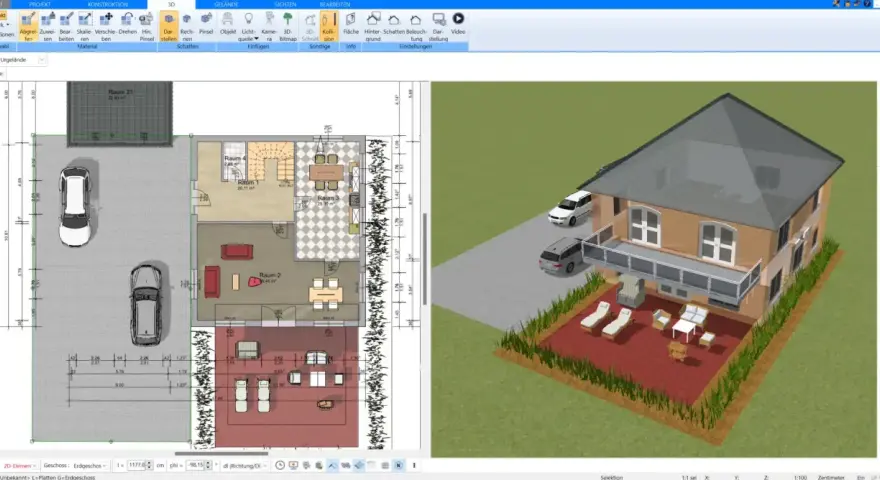The height and width of the screenshot is (480, 880).
Task: Open the Fläche info tool
Action: [x=351, y=24]
